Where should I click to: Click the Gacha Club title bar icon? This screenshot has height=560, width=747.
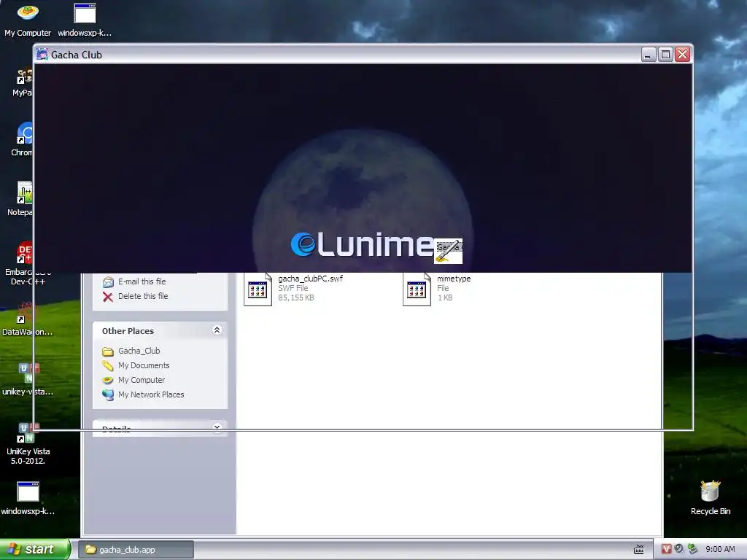pyautogui.click(x=42, y=54)
